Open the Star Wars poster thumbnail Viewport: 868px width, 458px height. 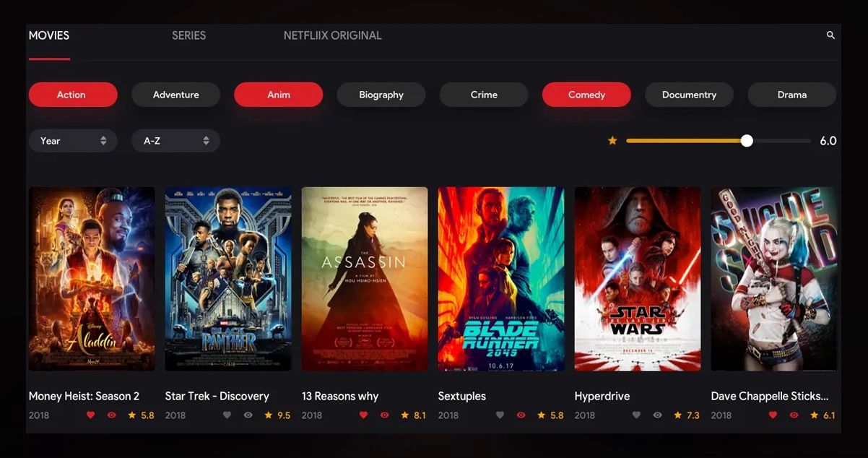tap(638, 279)
